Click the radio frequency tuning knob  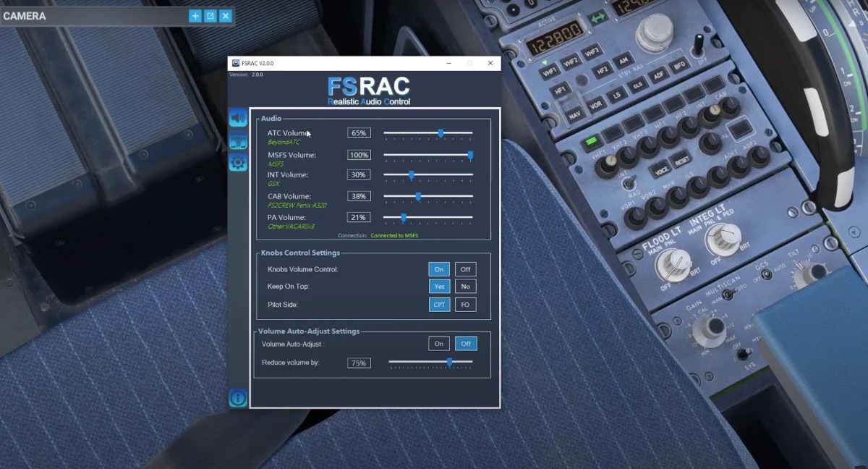click(654, 34)
